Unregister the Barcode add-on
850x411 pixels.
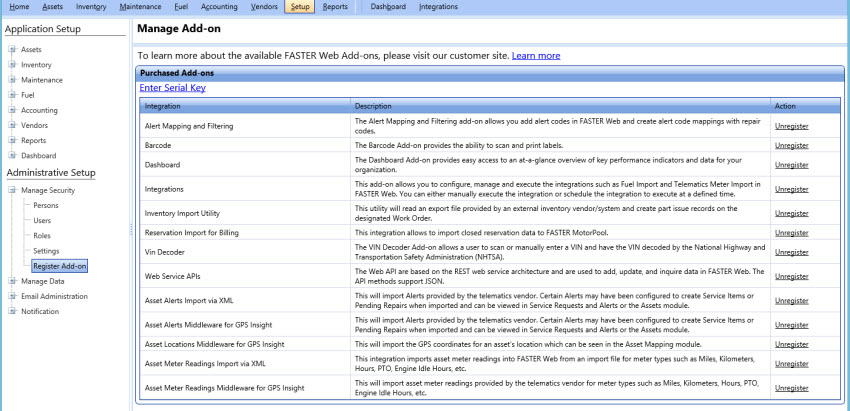tap(791, 145)
